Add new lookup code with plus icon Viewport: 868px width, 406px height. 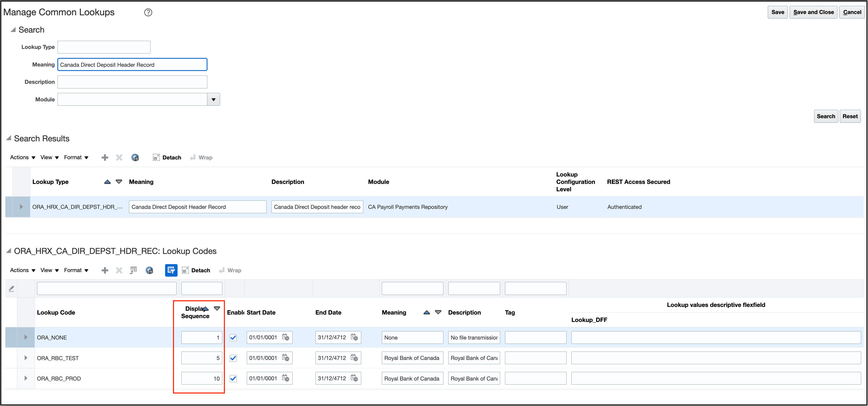pos(105,270)
